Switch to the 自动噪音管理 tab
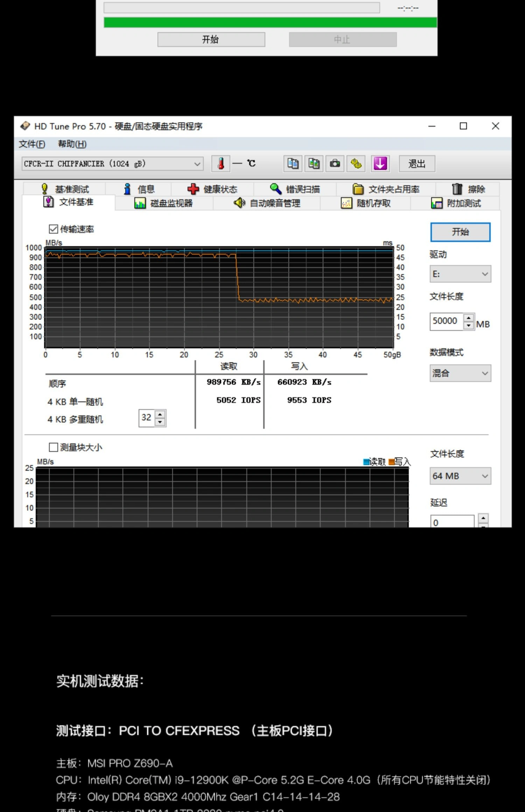This screenshot has width=525, height=812. (x=267, y=203)
